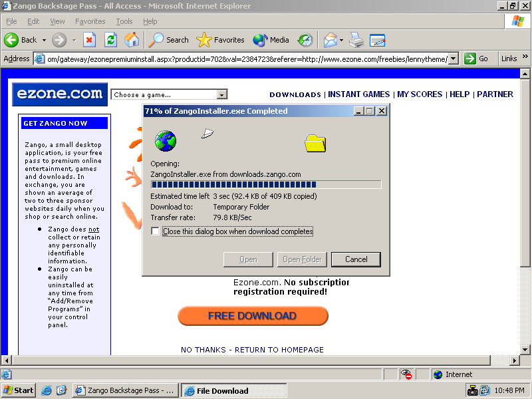Open the Media toolbar button
The image size is (532, 399).
click(271, 40)
